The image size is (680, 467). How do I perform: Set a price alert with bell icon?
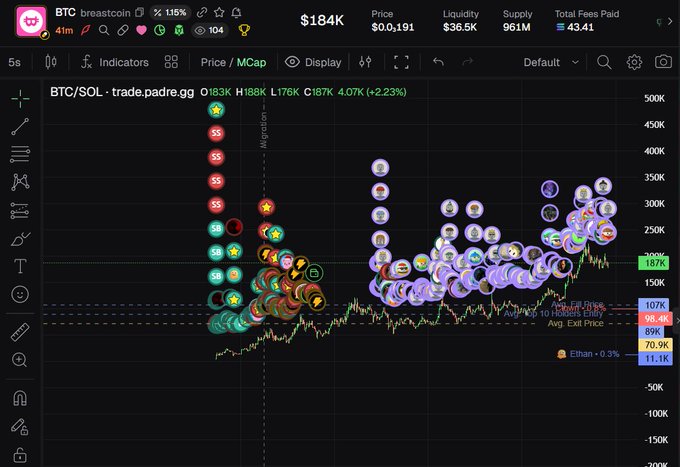click(236, 13)
